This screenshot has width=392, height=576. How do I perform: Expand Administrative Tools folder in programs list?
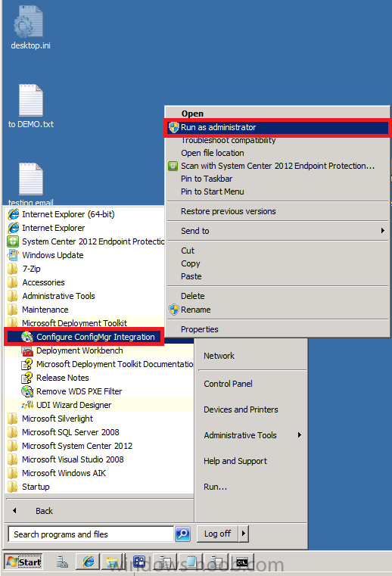click(x=58, y=296)
